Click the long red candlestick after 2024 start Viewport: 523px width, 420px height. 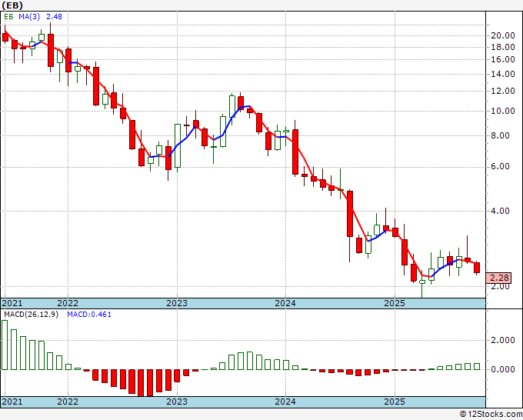click(295, 152)
